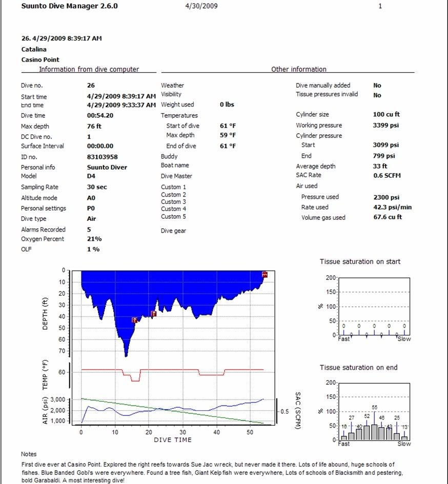Click the Average depth value "33 ft"
Image resolution: width=448 pixels, height=484 pixels.
(x=380, y=166)
